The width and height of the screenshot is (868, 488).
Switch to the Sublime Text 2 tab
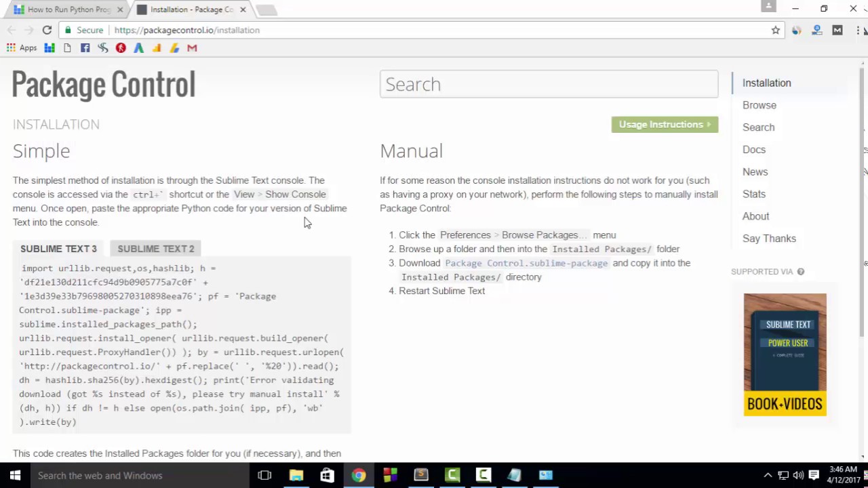coord(156,249)
